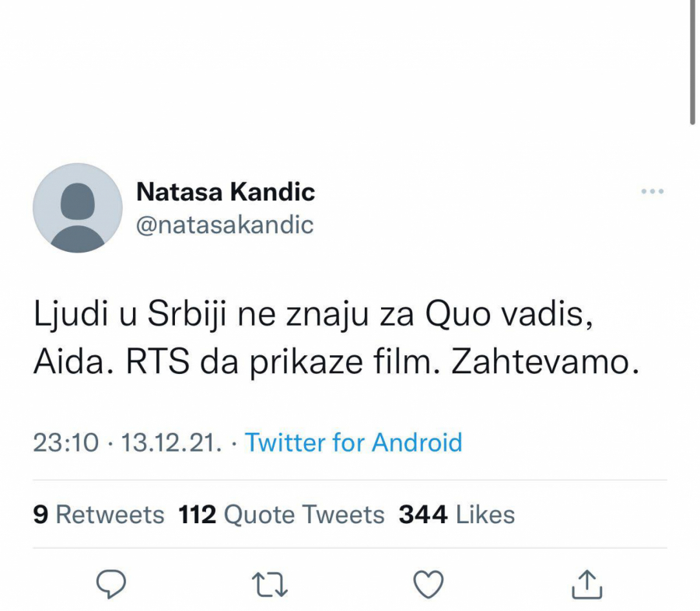The height and width of the screenshot is (611, 700).
Task: Select the display name Natasa Kandic
Action: (226, 192)
